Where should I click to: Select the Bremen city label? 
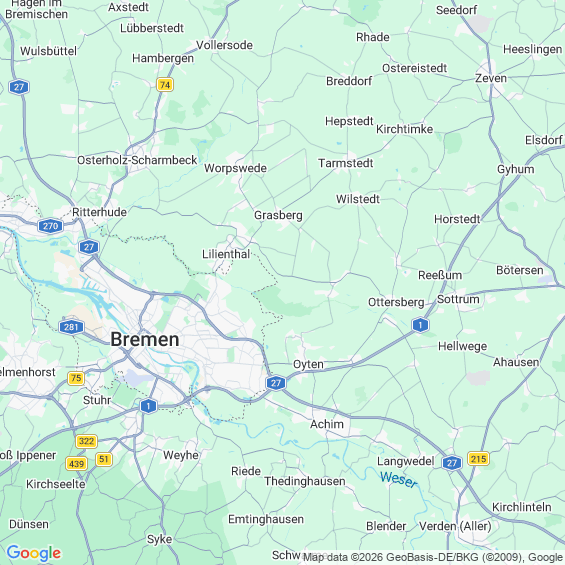[x=145, y=339]
